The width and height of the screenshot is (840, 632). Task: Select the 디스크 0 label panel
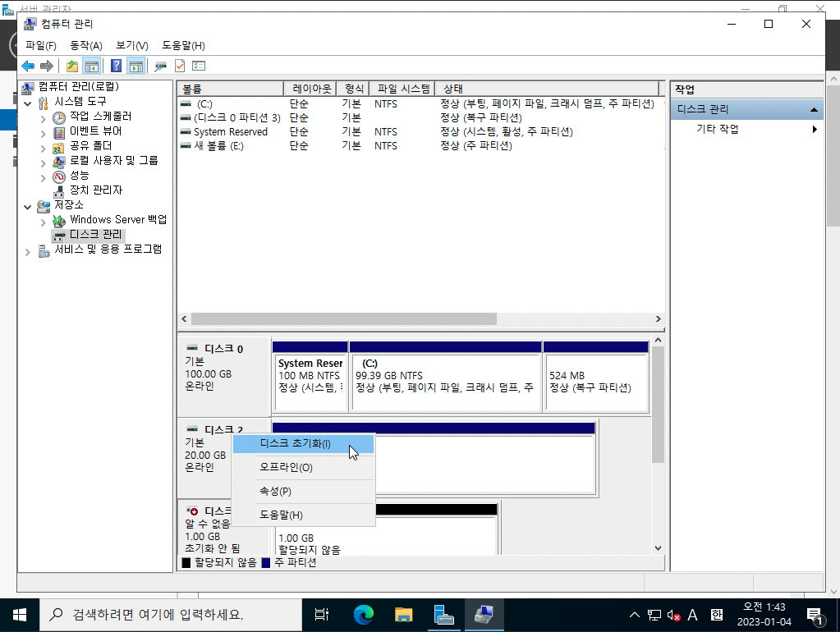click(224, 377)
